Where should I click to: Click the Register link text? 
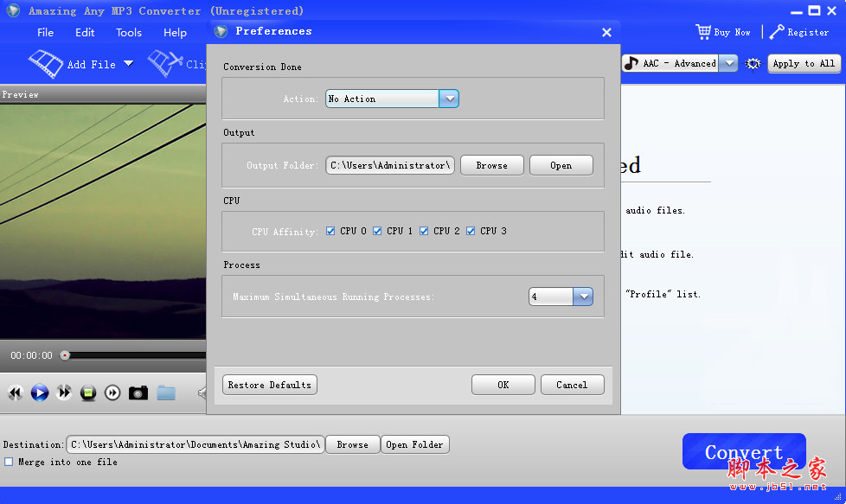pos(808,32)
